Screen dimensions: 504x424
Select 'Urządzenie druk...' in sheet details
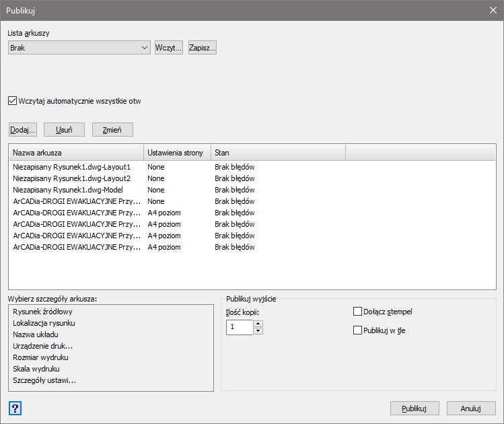pos(43,346)
